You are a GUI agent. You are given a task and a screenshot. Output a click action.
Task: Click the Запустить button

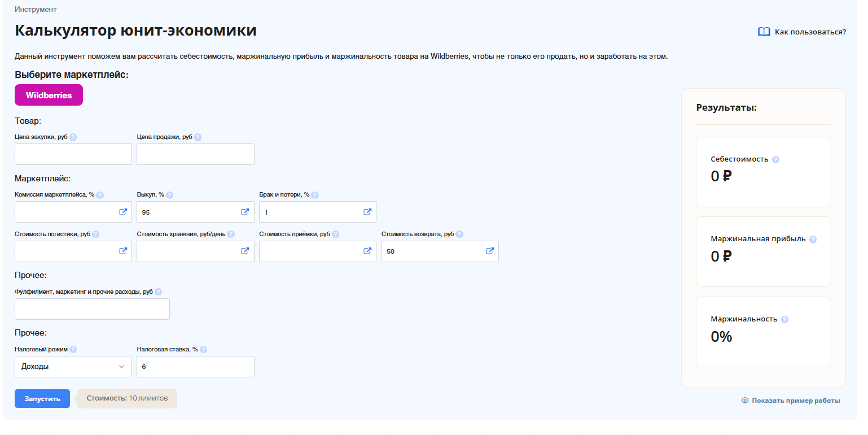pyautogui.click(x=42, y=398)
